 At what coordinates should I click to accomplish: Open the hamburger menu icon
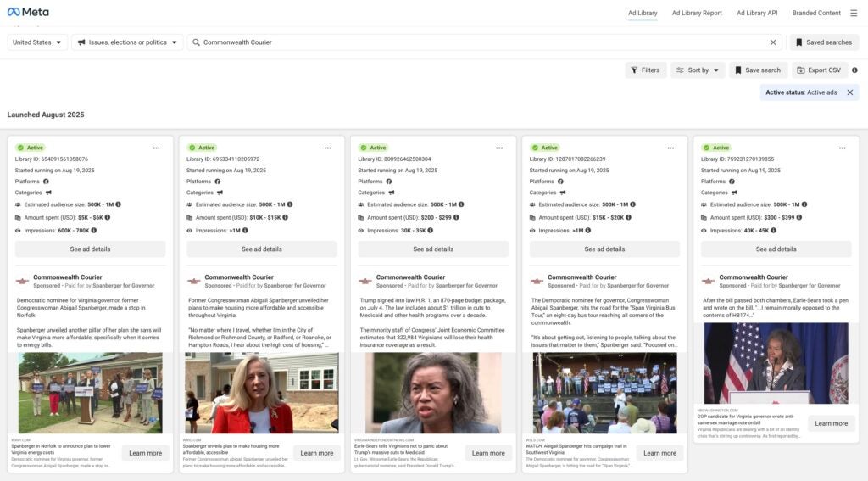click(854, 13)
